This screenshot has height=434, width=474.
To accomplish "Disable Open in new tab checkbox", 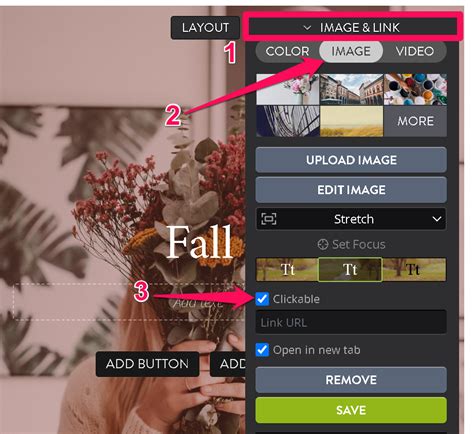I will point(262,350).
